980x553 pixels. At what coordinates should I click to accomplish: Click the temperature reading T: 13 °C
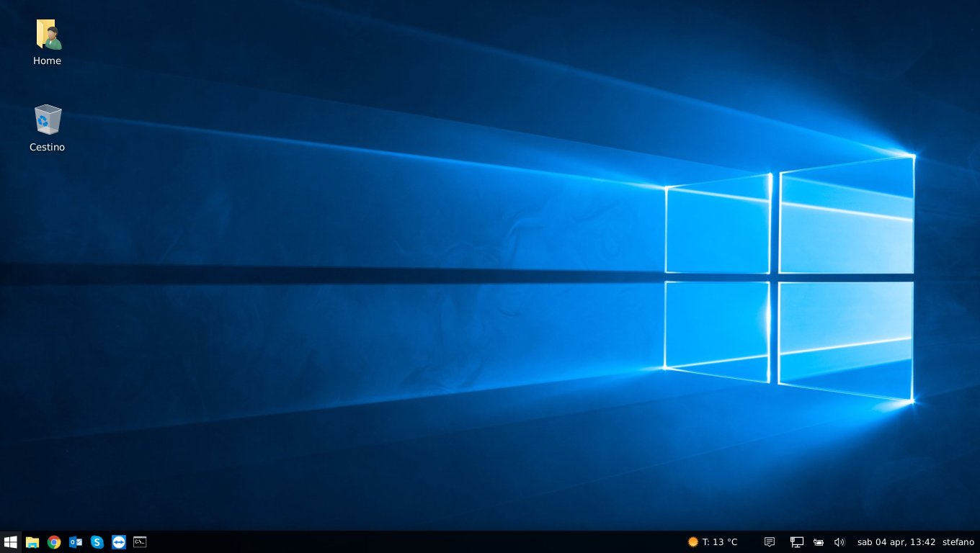tap(720, 542)
